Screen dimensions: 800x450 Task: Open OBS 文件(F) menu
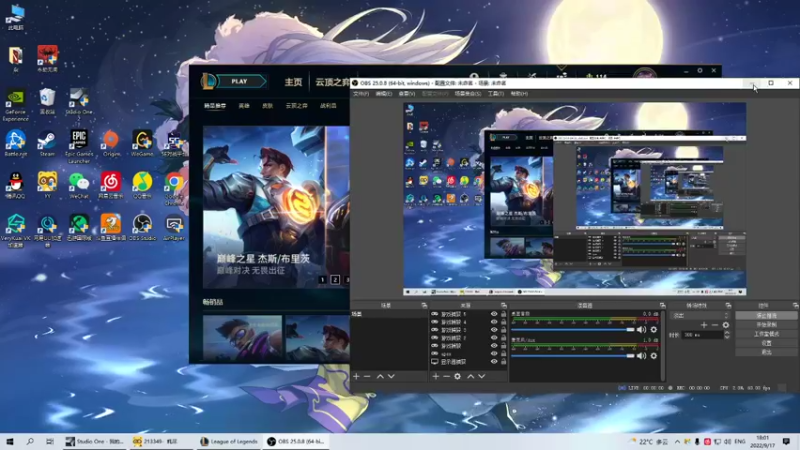[x=361, y=94]
